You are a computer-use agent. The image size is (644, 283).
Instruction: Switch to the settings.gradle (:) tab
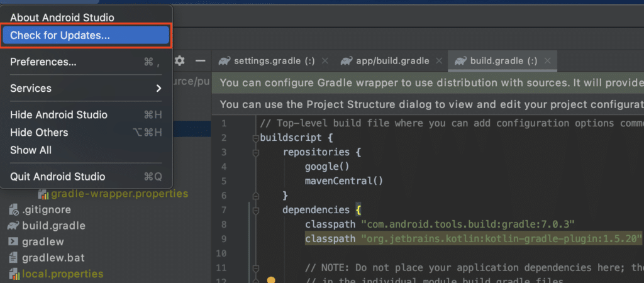(274, 61)
